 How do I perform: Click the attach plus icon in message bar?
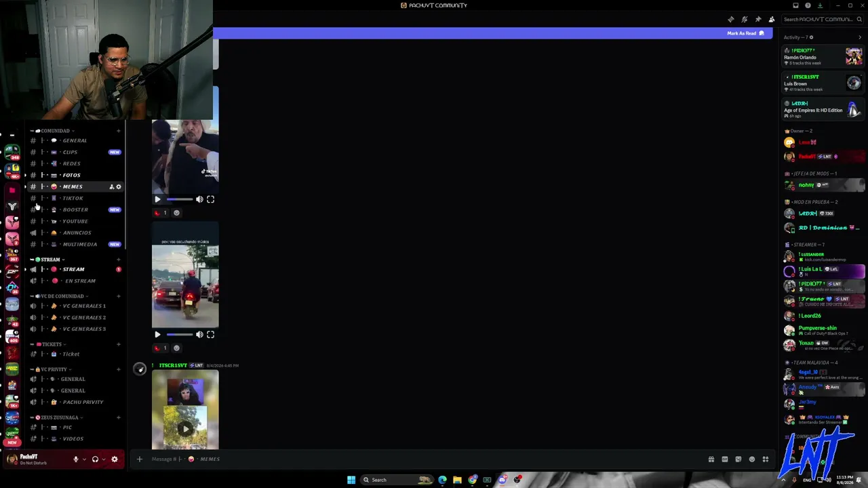[139, 459]
